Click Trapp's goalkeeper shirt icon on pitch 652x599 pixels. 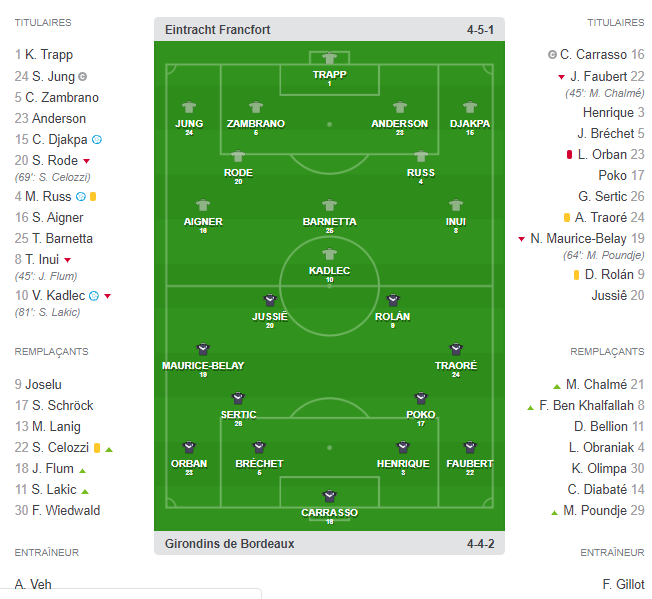point(329,59)
